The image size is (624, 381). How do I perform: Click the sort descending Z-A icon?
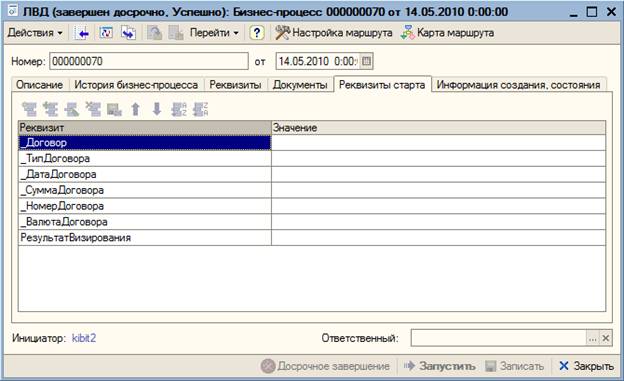[x=200, y=109]
